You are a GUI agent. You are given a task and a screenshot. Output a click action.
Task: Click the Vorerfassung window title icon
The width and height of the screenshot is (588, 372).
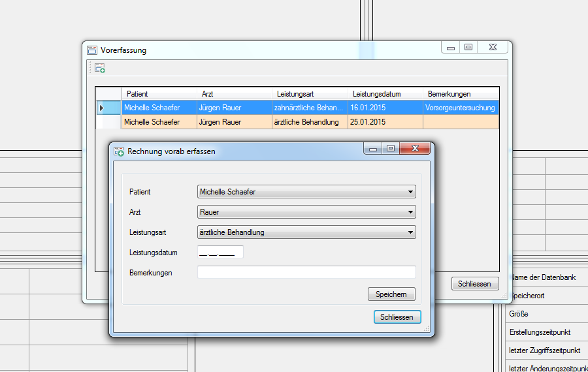click(x=92, y=50)
